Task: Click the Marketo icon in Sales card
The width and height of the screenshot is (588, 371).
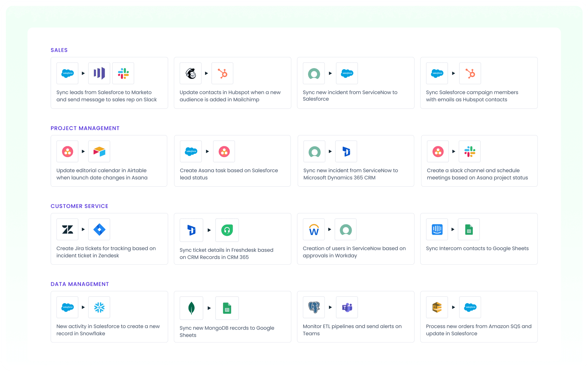Action: [x=99, y=73]
